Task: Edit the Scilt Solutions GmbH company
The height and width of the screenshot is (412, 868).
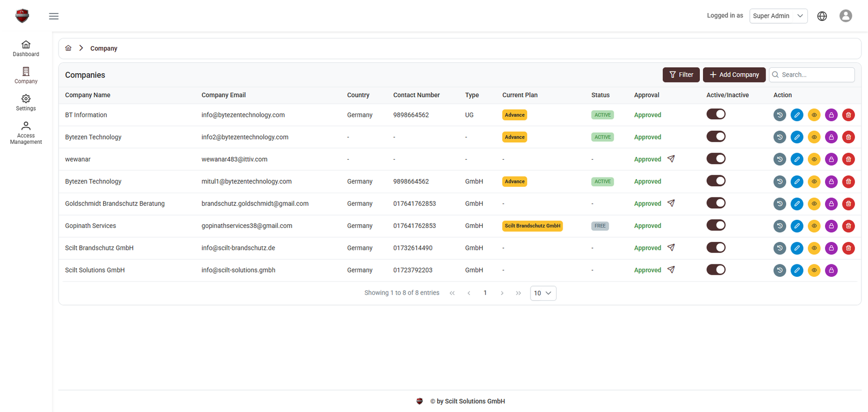Action: [x=797, y=270]
